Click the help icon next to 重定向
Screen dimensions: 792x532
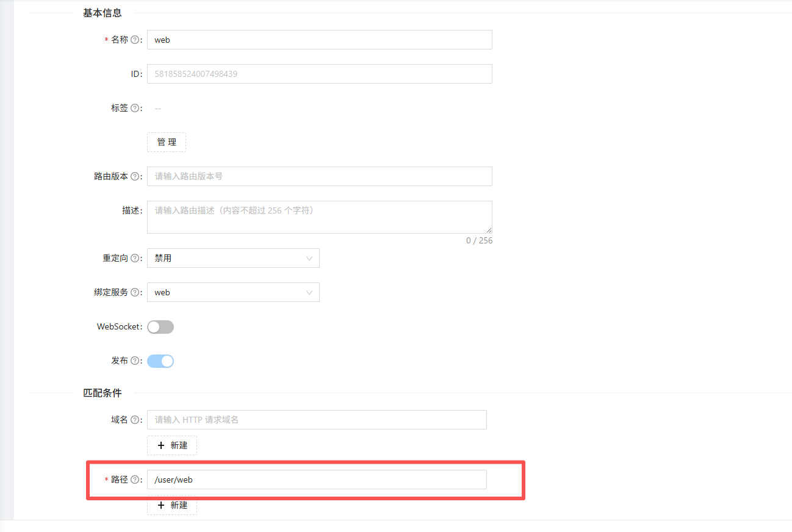(135, 258)
